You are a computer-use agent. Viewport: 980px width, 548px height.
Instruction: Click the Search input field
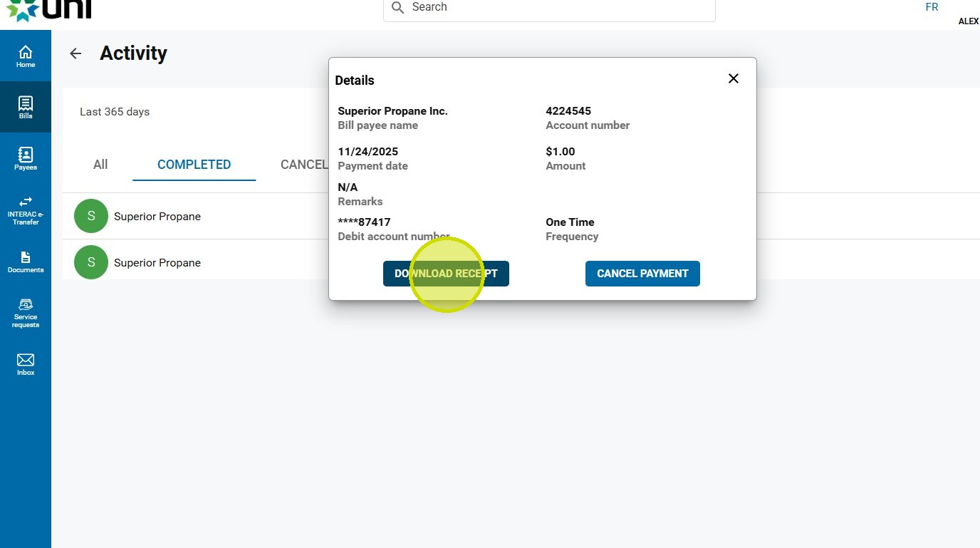pos(556,7)
